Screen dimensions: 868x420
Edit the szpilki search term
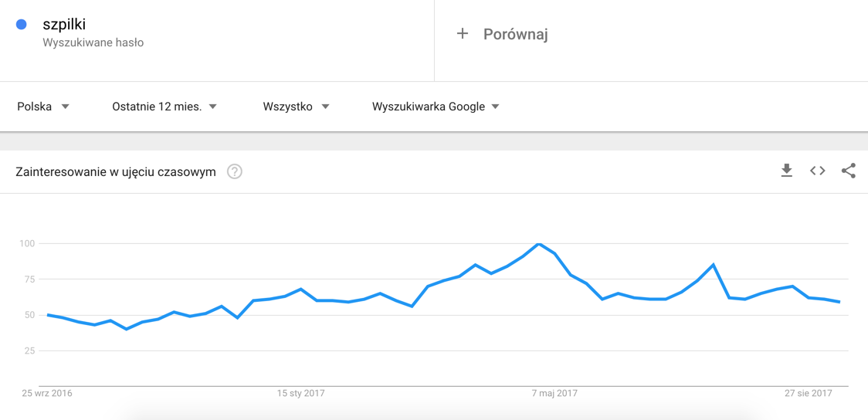(64, 25)
